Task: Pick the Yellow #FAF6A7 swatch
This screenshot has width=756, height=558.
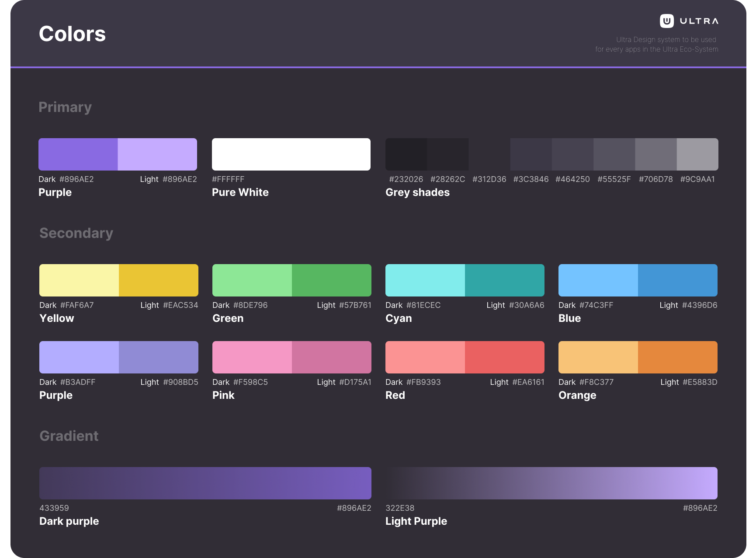Action: click(79, 280)
